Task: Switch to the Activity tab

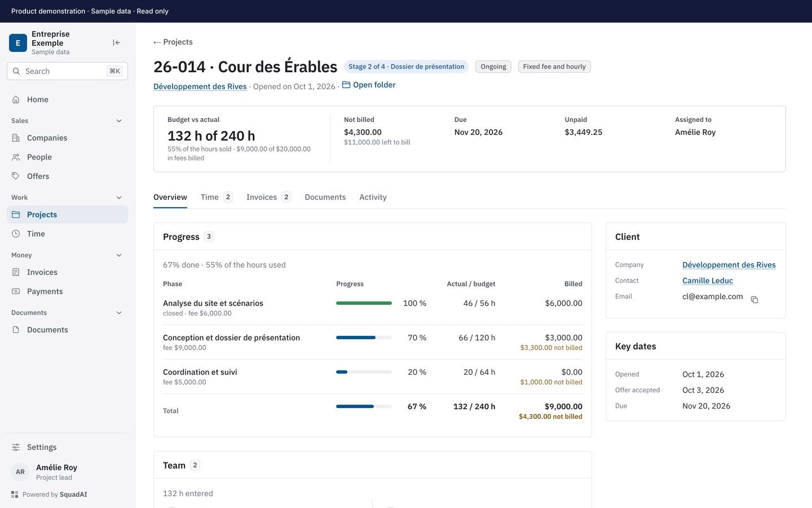Action: coord(373,197)
